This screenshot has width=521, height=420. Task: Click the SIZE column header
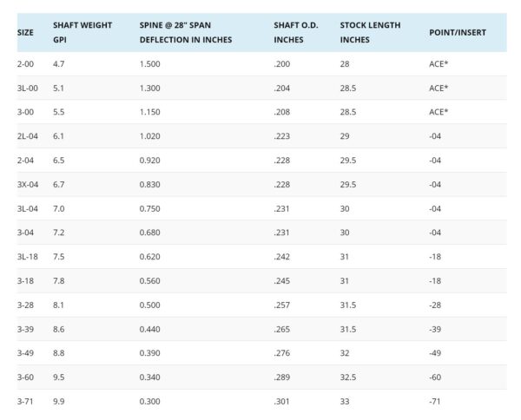tap(25, 32)
